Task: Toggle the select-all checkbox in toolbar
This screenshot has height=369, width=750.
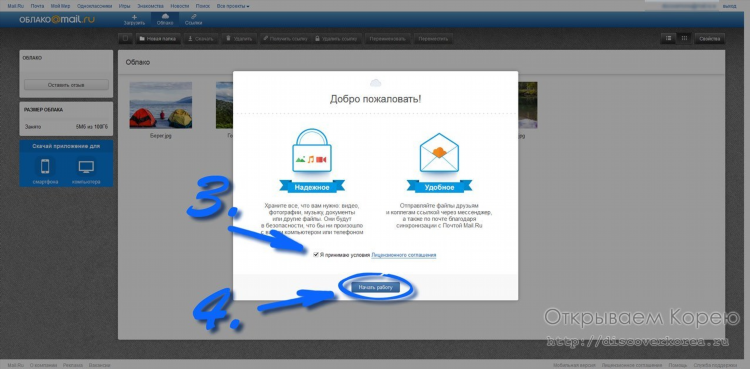Action: [125, 39]
